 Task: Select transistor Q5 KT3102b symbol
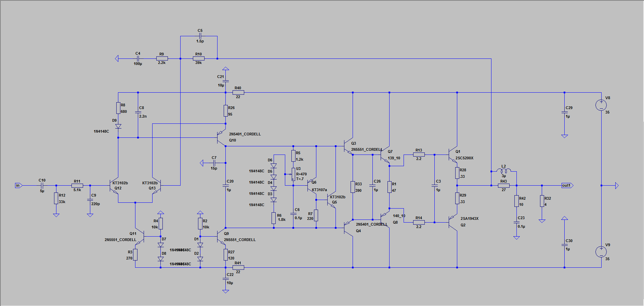[332, 200]
